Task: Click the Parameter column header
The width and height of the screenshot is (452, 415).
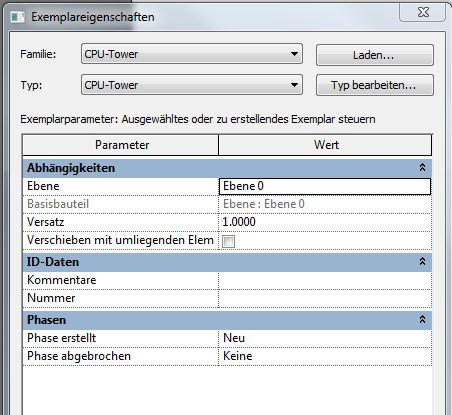Action: coord(120,145)
